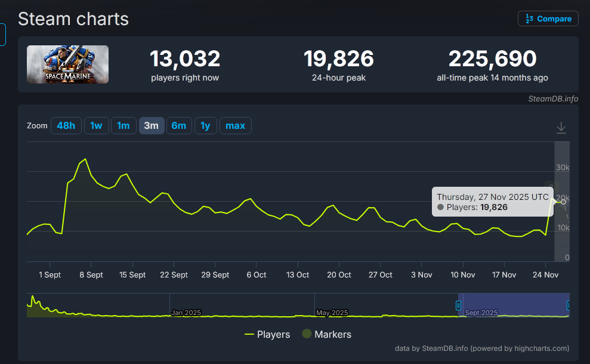The height and width of the screenshot is (364, 590).
Task: Click the SteamDB.info watermark text
Action: pos(552,99)
